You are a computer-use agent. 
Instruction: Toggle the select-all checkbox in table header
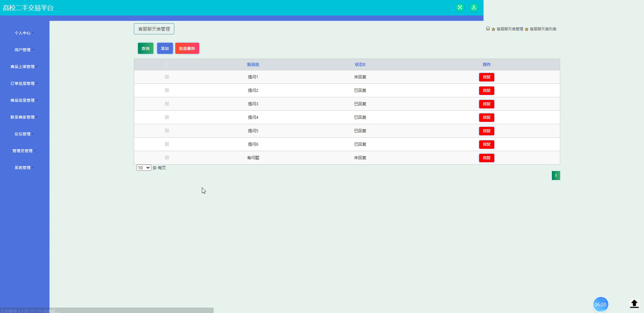click(167, 64)
